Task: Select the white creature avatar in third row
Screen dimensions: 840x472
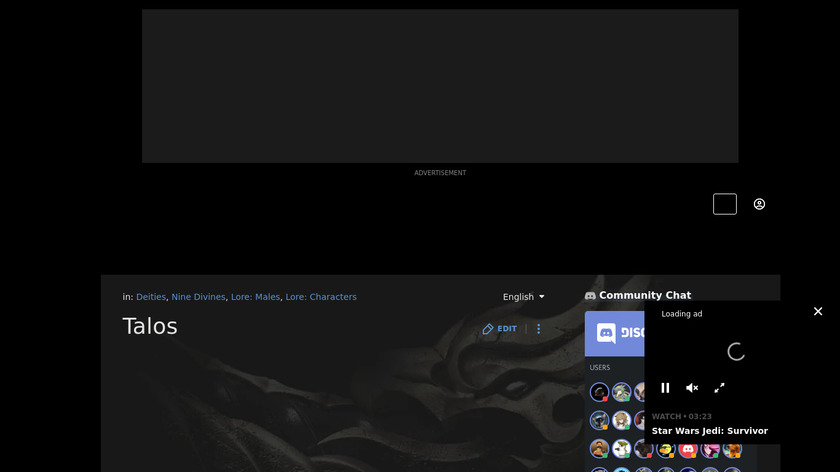Action: pos(621,449)
